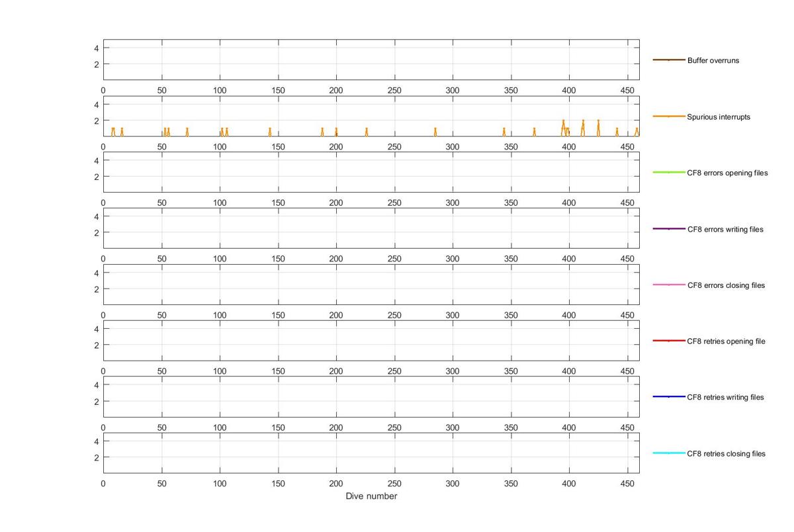Click the spurious interrupt spike near dive 344
Image resolution: width=794 pixels, height=532 pixels.
pos(504,132)
